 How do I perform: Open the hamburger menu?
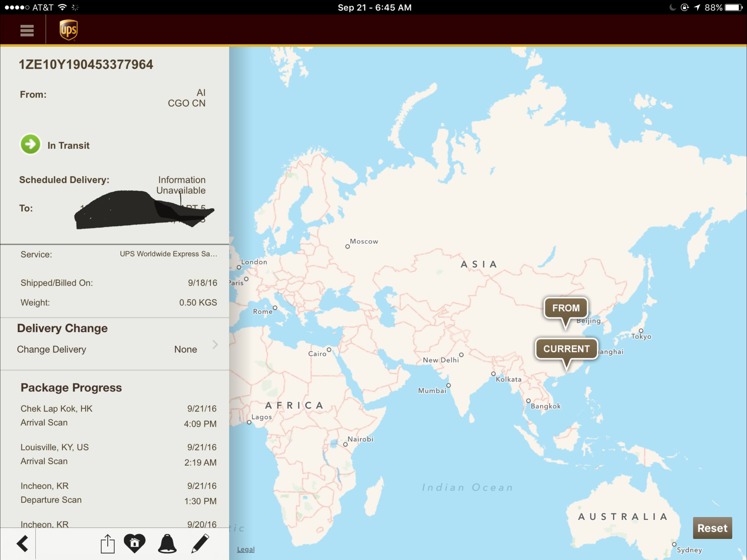[x=27, y=30]
